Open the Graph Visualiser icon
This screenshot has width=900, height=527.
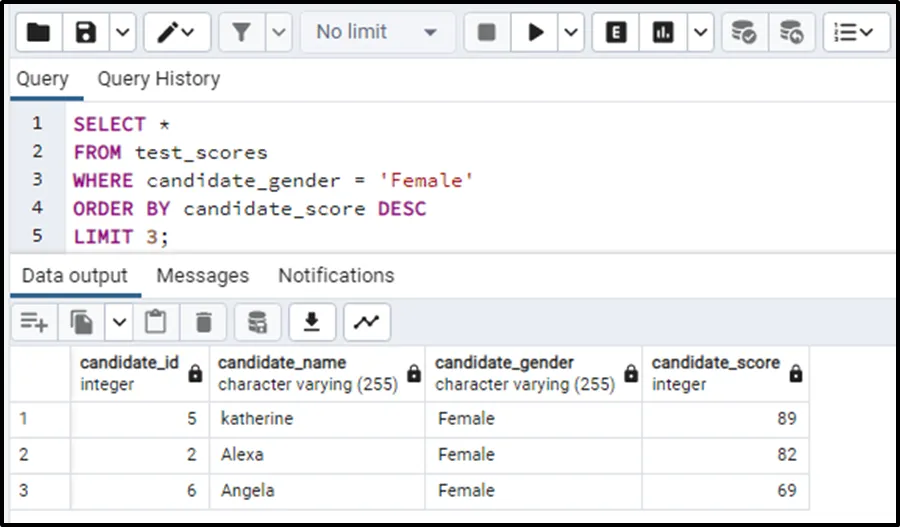[x=367, y=322]
